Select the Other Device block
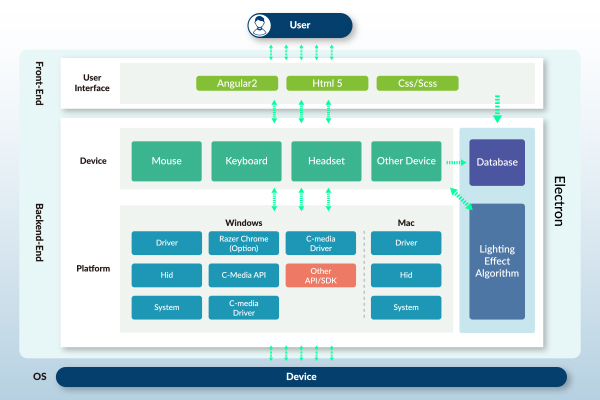Image resolution: width=600 pixels, height=400 pixels. 406,161
